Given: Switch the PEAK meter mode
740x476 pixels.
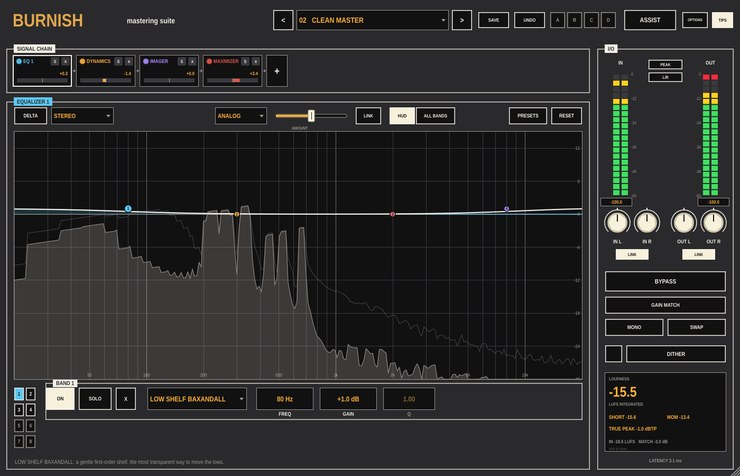Looking at the screenshot, I should coord(665,65).
